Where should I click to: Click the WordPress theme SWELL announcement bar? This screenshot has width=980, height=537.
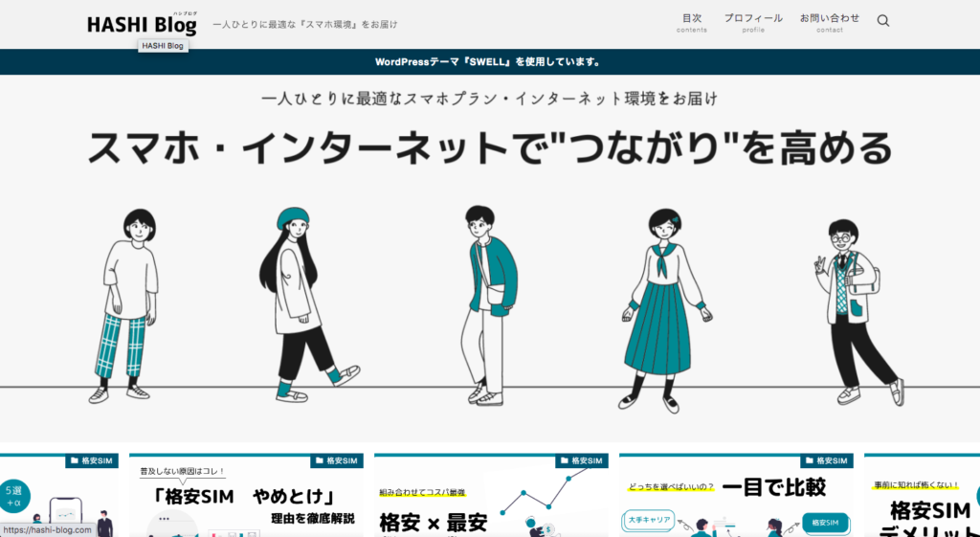click(489, 62)
